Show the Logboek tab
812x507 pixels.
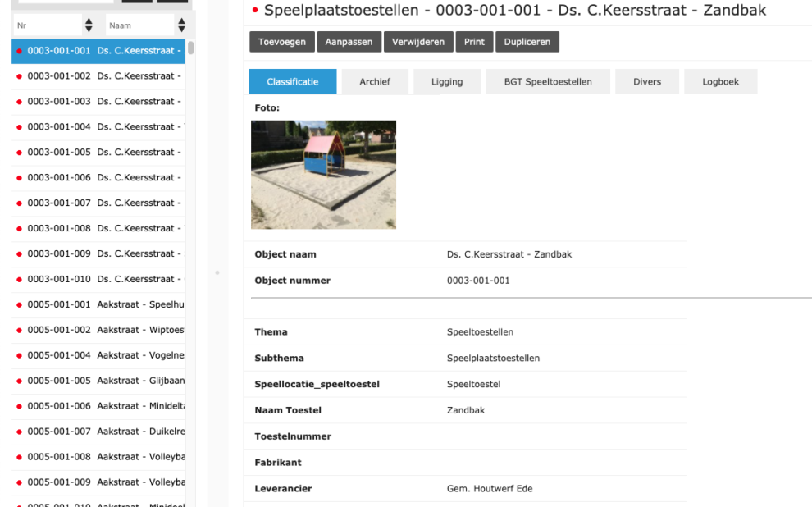[721, 82]
